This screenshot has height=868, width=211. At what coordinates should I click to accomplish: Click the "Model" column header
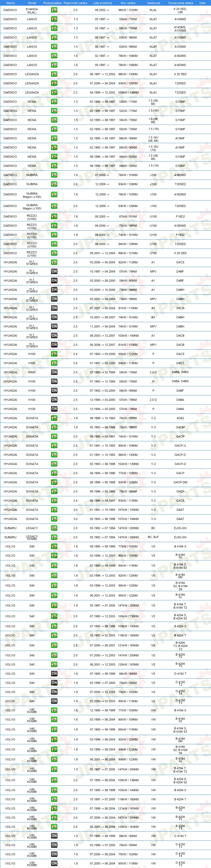32,3
